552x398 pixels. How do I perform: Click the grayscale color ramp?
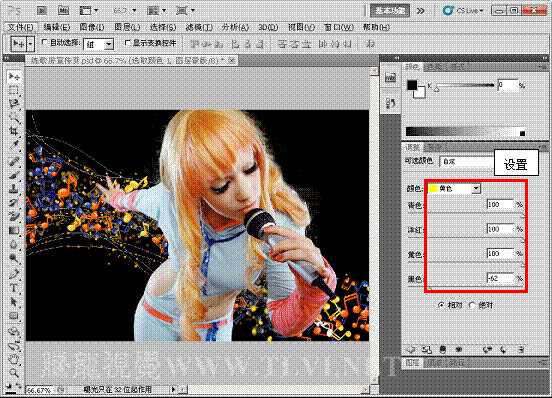coord(466,132)
